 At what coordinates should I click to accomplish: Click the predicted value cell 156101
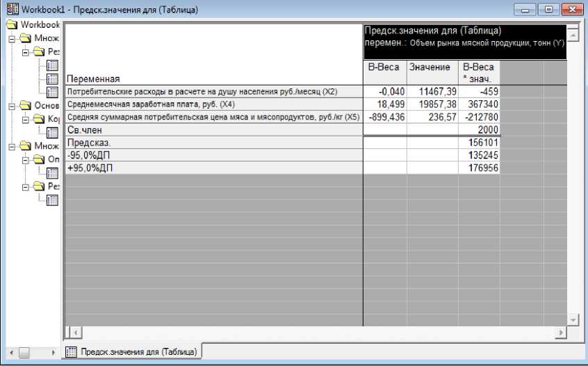[x=479, y=143]
